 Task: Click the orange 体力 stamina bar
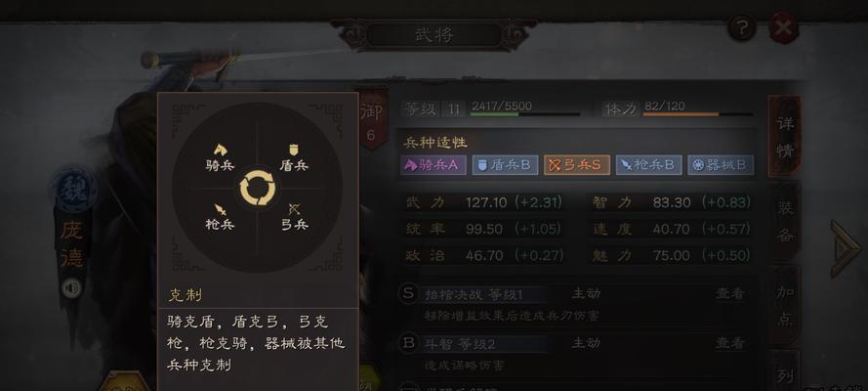[x=697, y=114]
